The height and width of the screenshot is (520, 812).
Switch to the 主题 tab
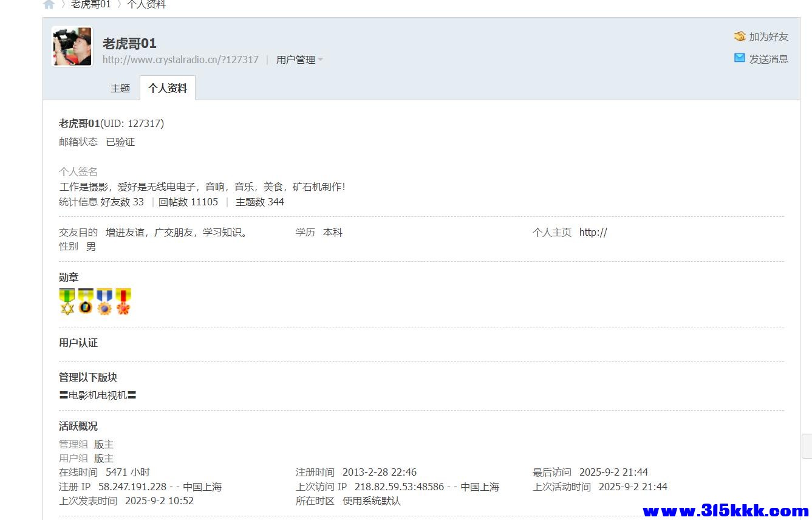(x=120, y=88)
